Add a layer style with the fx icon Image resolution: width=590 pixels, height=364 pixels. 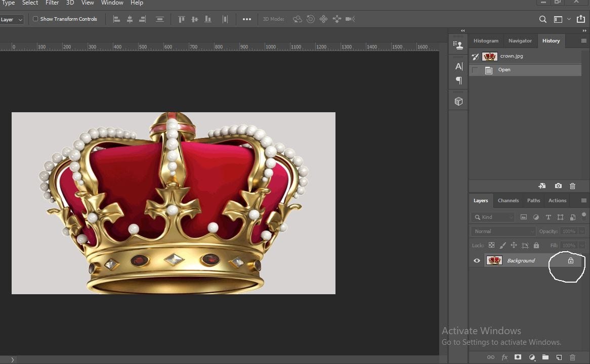(504, 357)
